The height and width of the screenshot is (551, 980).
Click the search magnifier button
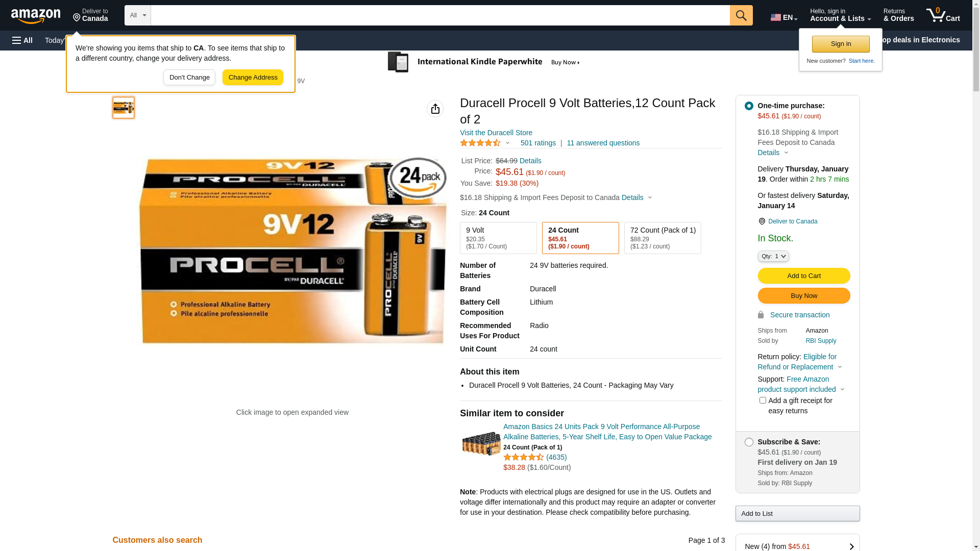click(741, 15)
